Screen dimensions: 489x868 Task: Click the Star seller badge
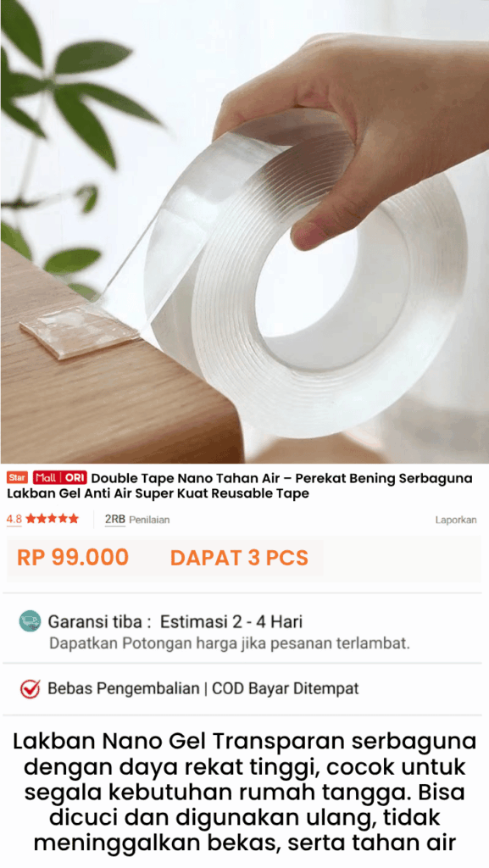(17, 478)
